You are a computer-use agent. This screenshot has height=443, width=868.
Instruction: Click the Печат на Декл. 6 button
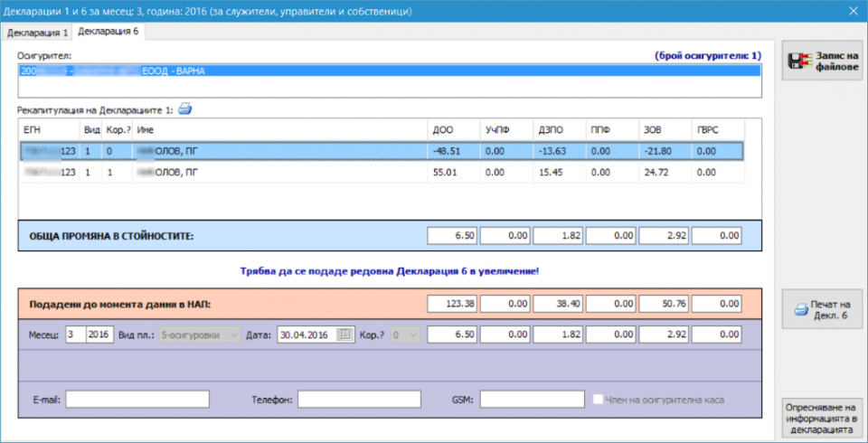pos(822,309)
